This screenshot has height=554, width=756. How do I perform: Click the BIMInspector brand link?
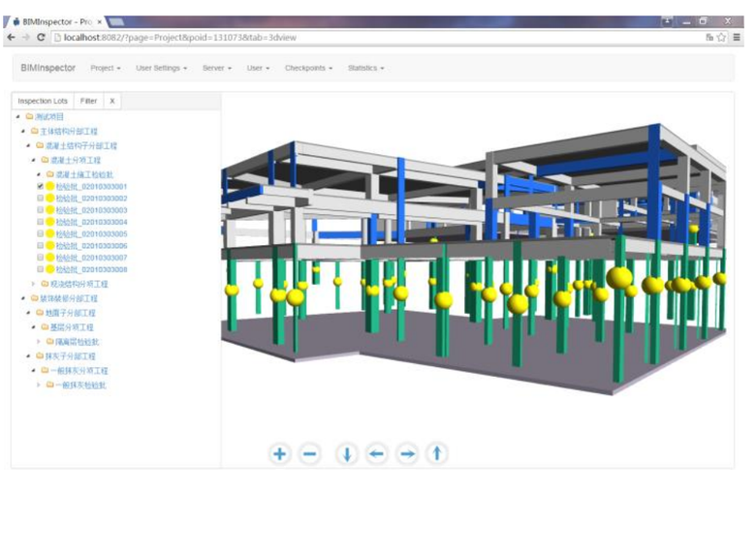pos(48,69)
